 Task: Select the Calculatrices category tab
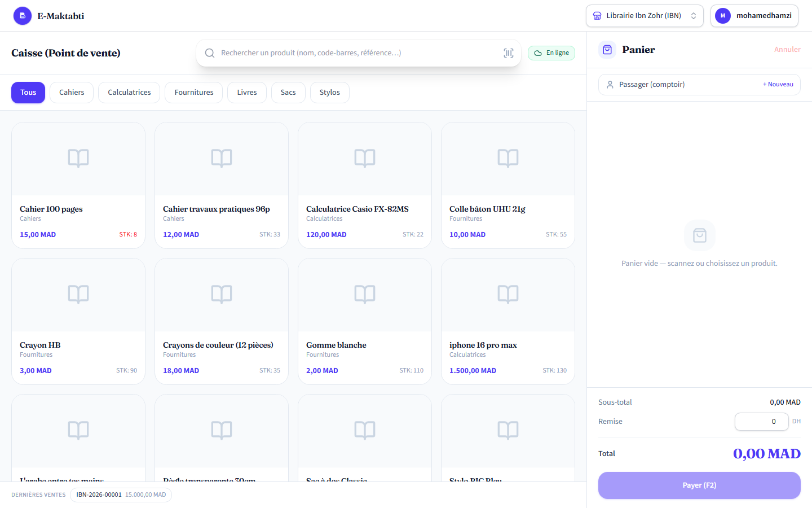click(129, 93)
